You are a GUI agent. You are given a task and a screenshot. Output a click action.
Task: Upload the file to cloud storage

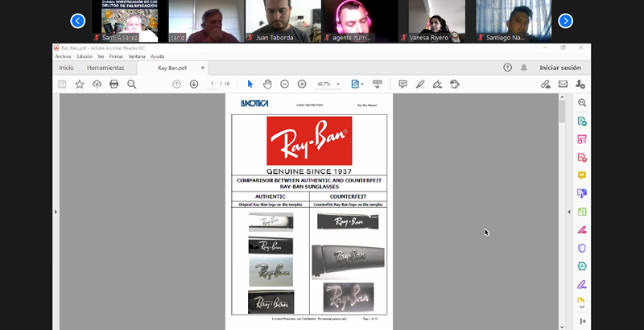pyautogui.click(x=97, y=85)
